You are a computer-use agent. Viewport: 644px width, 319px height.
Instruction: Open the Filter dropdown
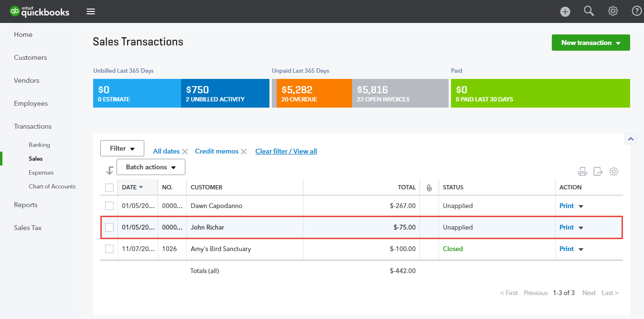(x=122, y=148)
